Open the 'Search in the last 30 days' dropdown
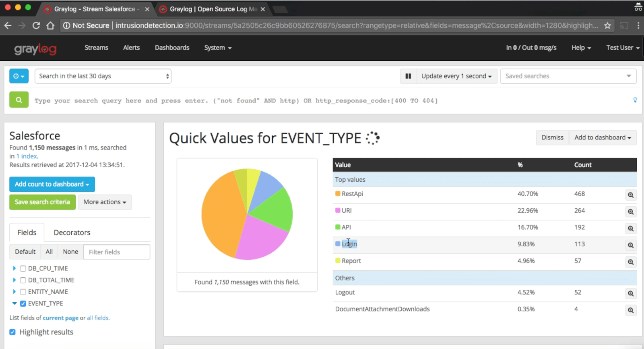This screenshot has height=349, width=644. point(103,76)
